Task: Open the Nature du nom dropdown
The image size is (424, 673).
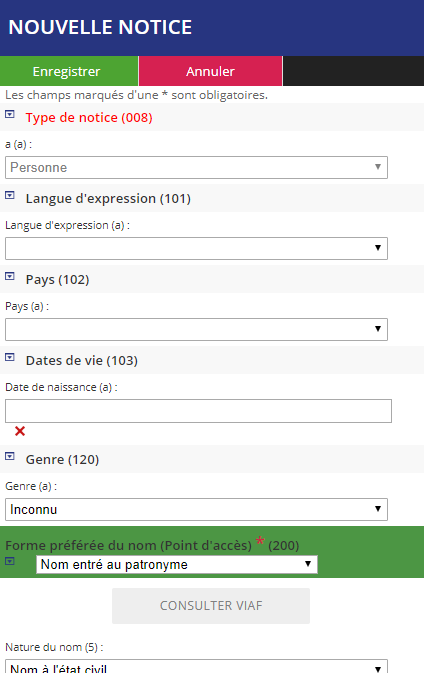Action: (196, 667)
